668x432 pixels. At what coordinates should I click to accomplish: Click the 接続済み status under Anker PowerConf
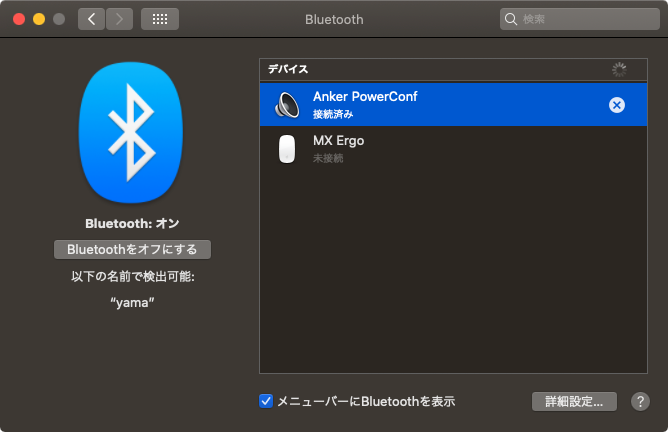coord(333,114)
